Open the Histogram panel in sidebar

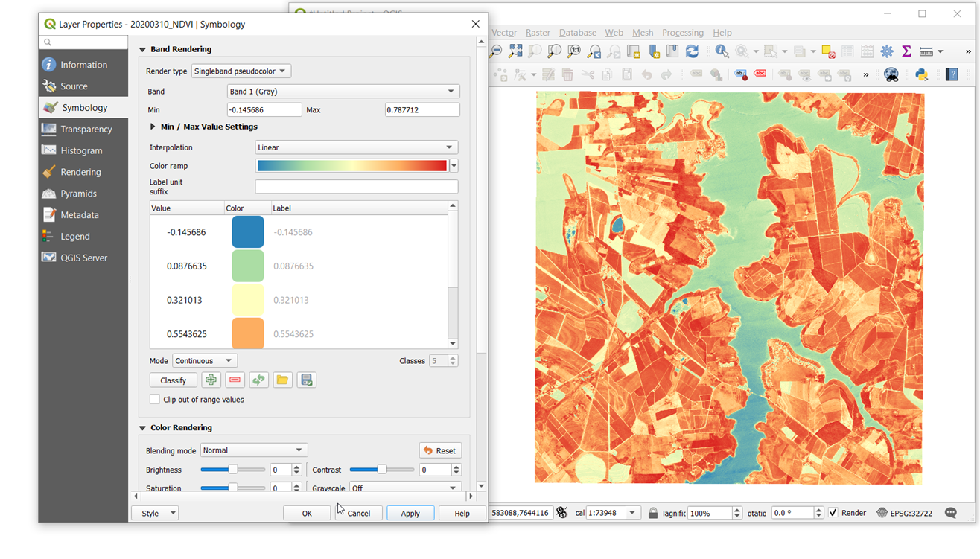coord(81,150)
